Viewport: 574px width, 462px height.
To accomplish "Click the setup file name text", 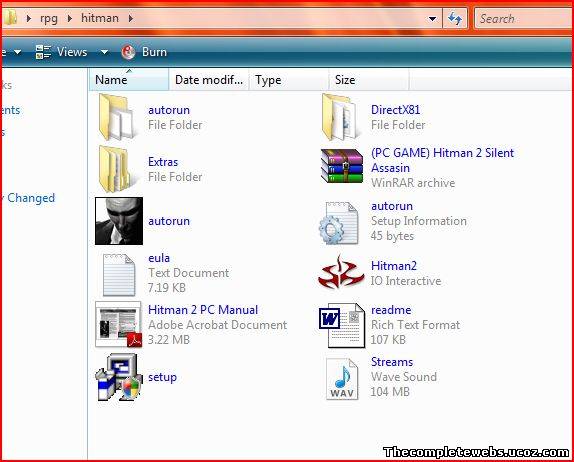I will click(162, 377).
